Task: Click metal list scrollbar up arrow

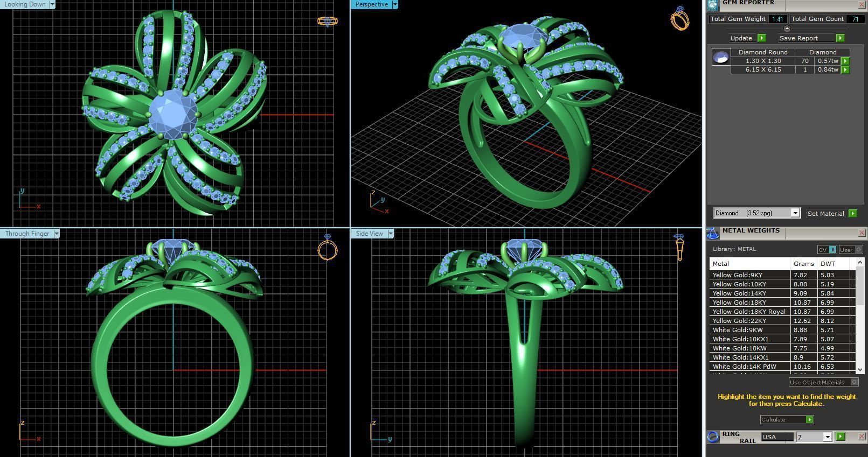Action: coord(860,263)
